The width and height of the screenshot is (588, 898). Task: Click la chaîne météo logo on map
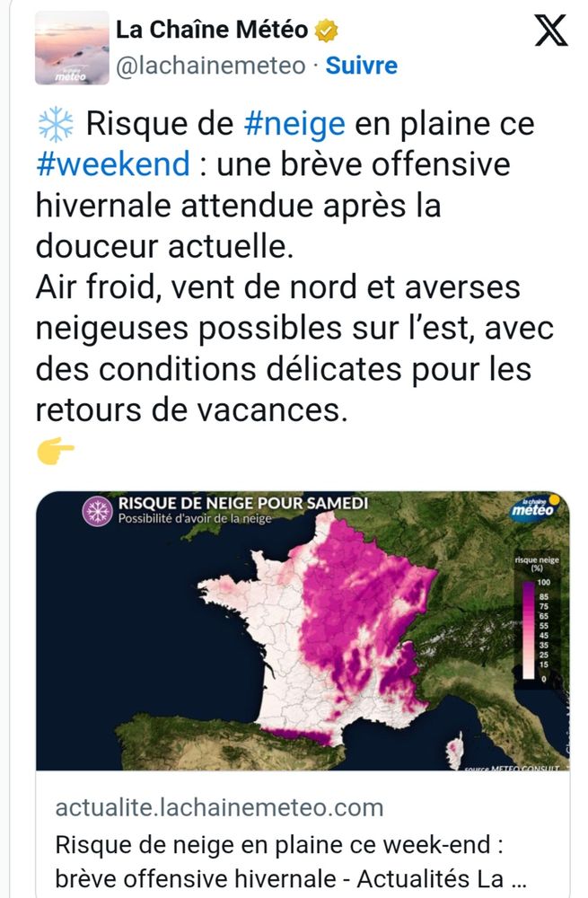[535, 507]
